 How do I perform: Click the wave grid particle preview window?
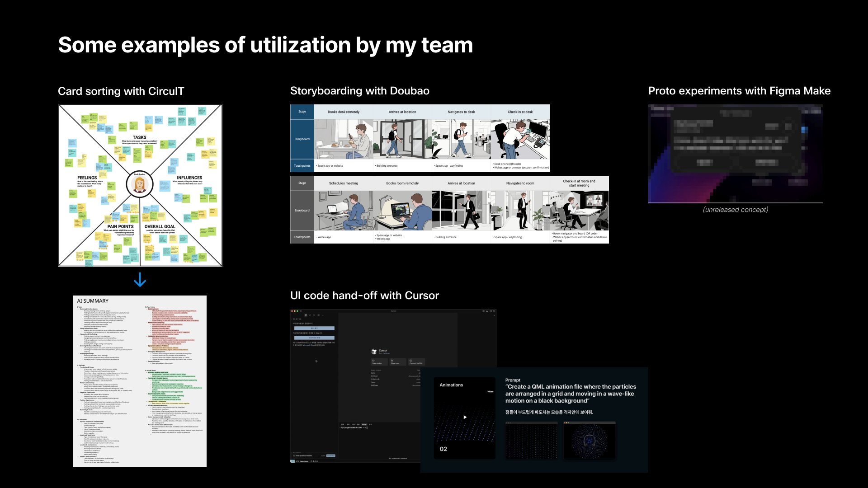(x=531, y=441)
